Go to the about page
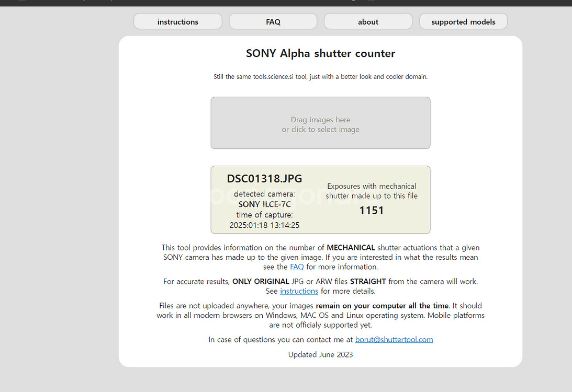 click(x=368, y=21)
